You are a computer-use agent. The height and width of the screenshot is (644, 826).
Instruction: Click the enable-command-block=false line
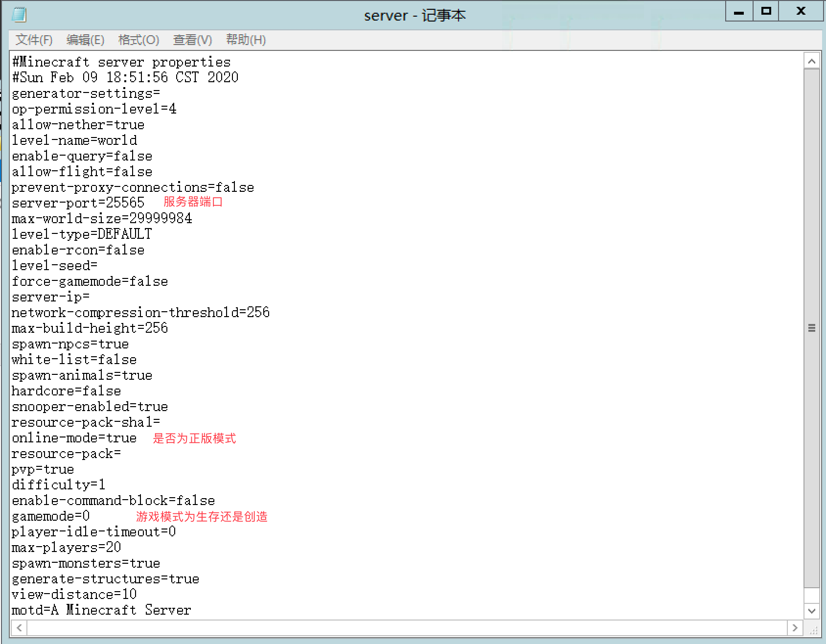click(x=114, y=501)
